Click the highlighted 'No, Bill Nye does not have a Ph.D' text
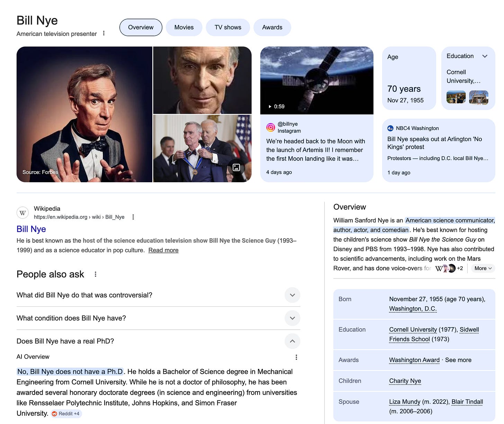 70,372
